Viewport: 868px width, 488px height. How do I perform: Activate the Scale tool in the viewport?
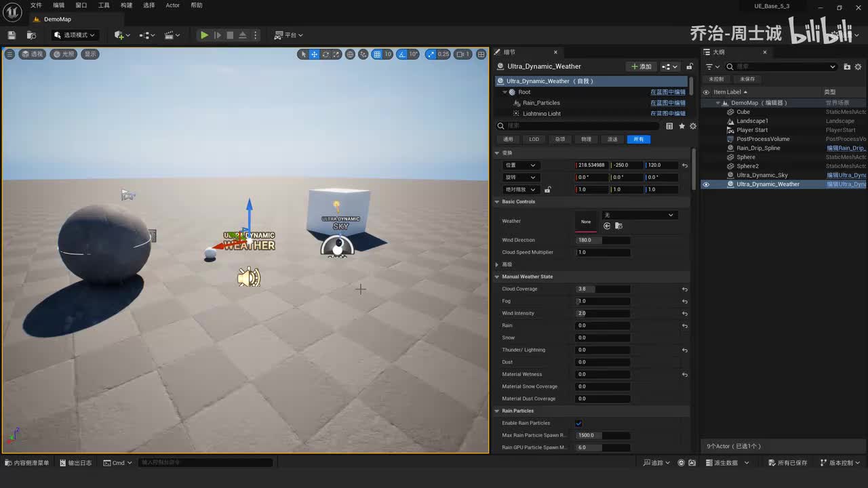(336, 54)
